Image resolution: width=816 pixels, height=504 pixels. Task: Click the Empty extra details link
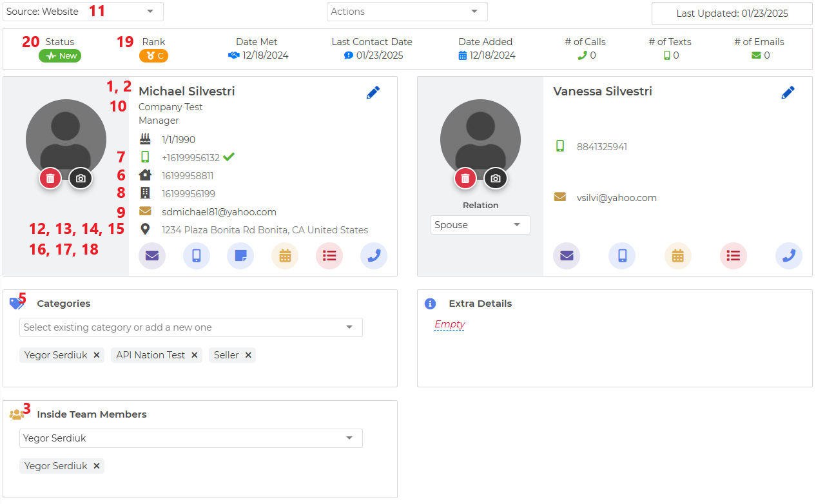point(449,324)
